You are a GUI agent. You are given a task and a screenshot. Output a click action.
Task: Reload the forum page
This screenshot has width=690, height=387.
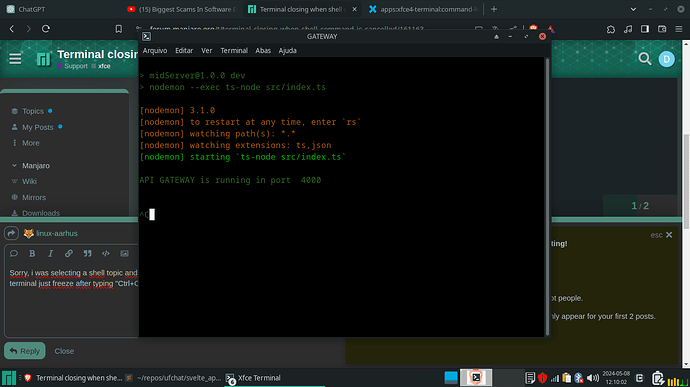[x=46, y=29]
